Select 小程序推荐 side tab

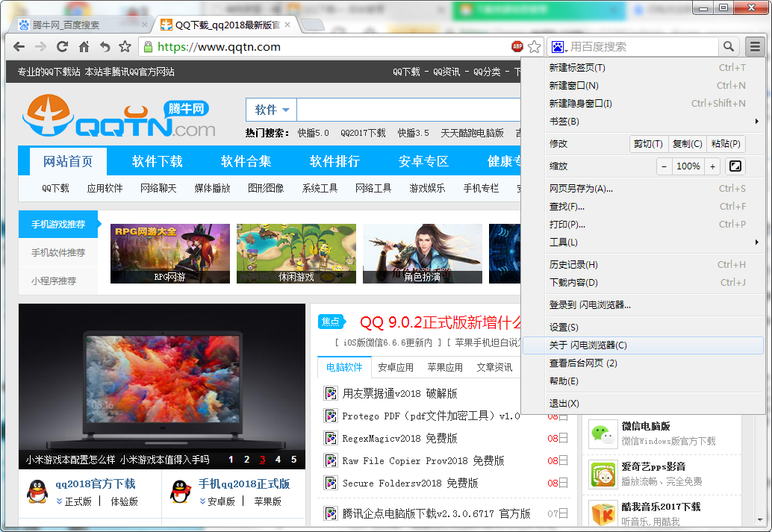(58, 281)
